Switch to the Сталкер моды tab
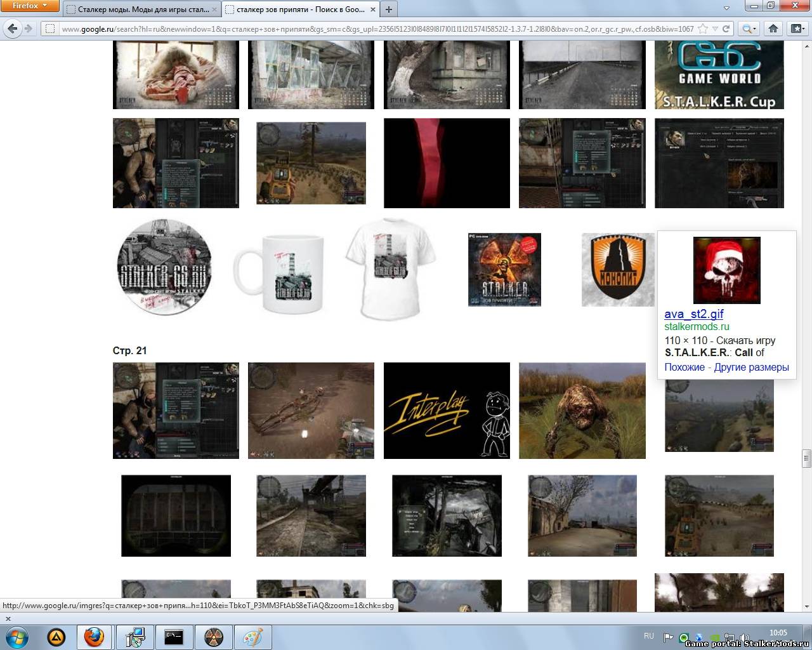This screenshot has width=812, height=650. [x=142, y=9]
